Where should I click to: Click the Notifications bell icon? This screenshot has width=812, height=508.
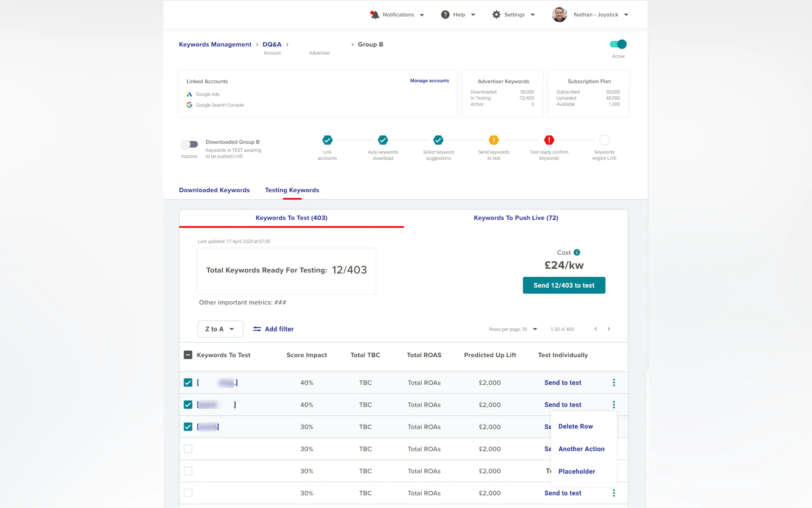point(374,15)
